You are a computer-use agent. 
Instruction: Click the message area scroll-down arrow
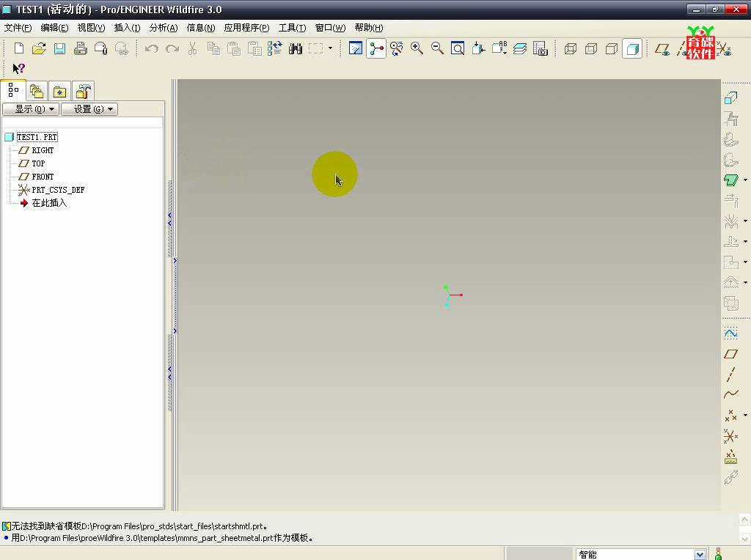(745, 539)
